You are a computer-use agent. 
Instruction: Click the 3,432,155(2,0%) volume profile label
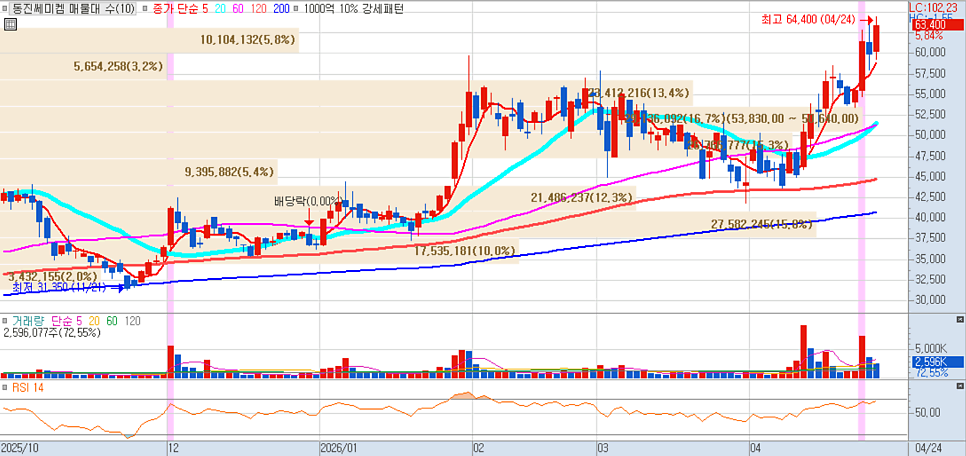51,276
